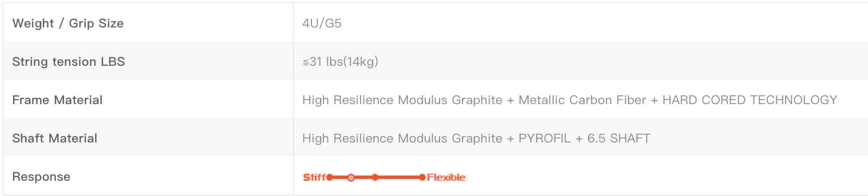This screenshot has width=868, height=196.
Task: Click the 6.5 SHAFT text
Action: pyautogui.click(x=619, y=139)
